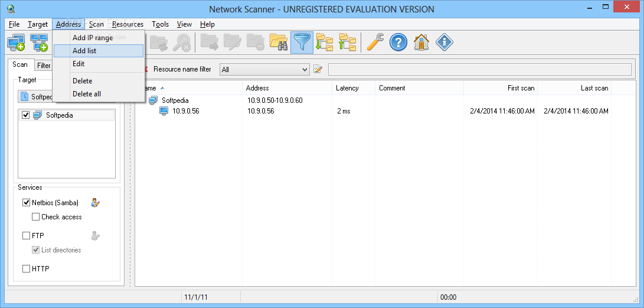Open the View menu

pyautogui.click(x=184, y=24)
